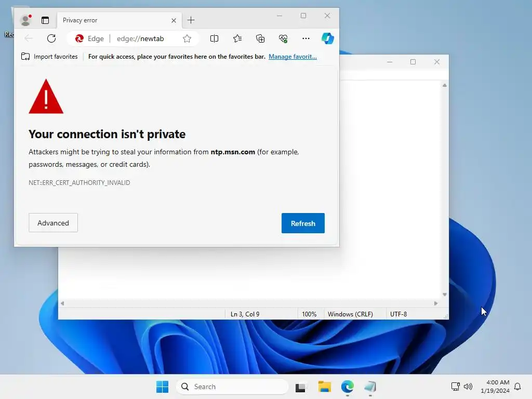Open the Edge profile icon
532x399 pixels.
click(x=25, y=20)
